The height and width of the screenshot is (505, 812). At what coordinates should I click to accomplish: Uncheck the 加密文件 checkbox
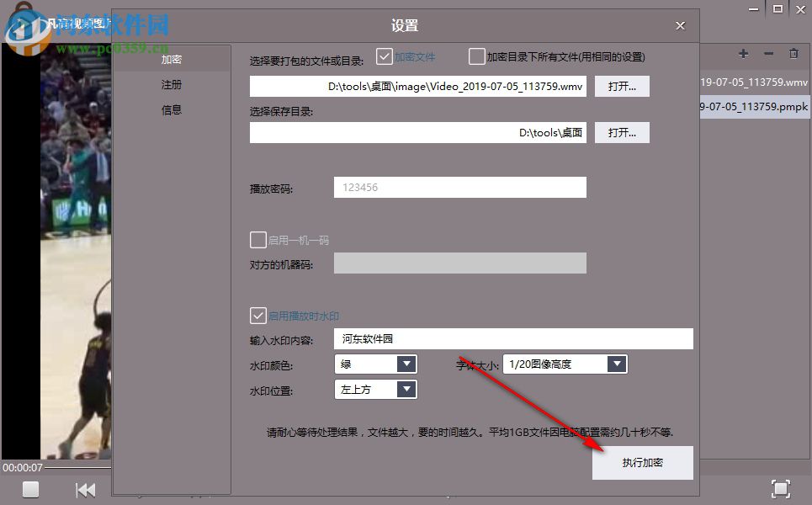[385, 56]
